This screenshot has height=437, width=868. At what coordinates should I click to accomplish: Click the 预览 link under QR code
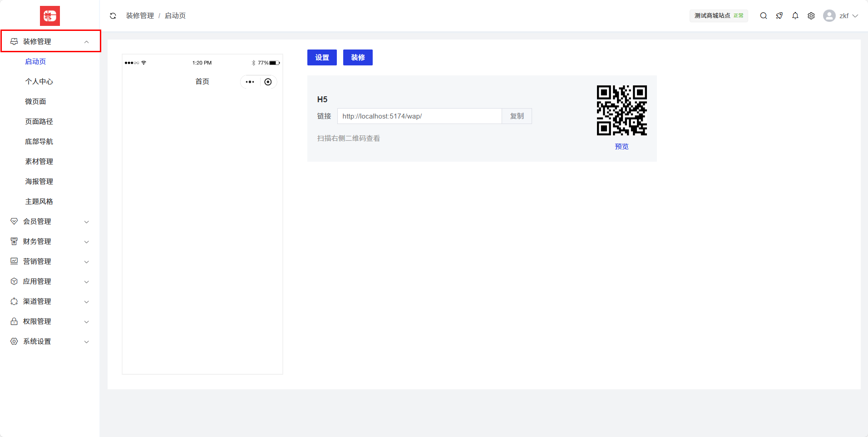621,147
